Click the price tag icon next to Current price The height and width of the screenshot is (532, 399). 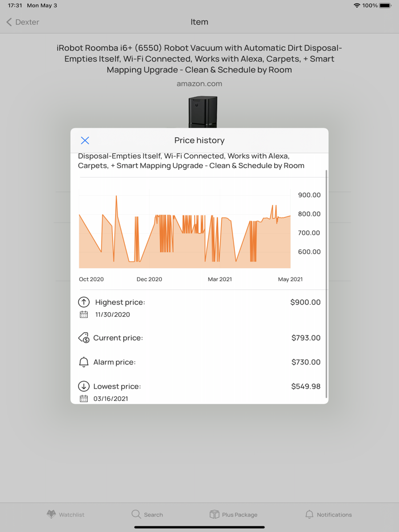[84, 337]
